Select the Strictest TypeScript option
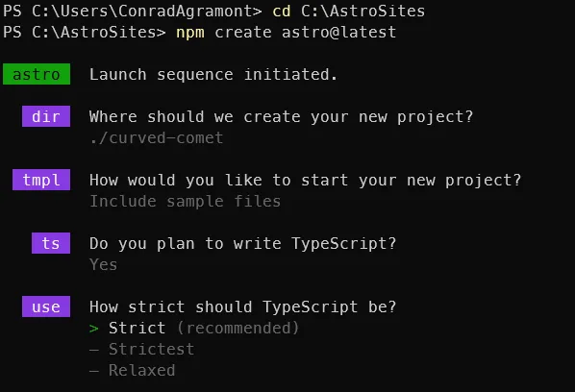 151,349
